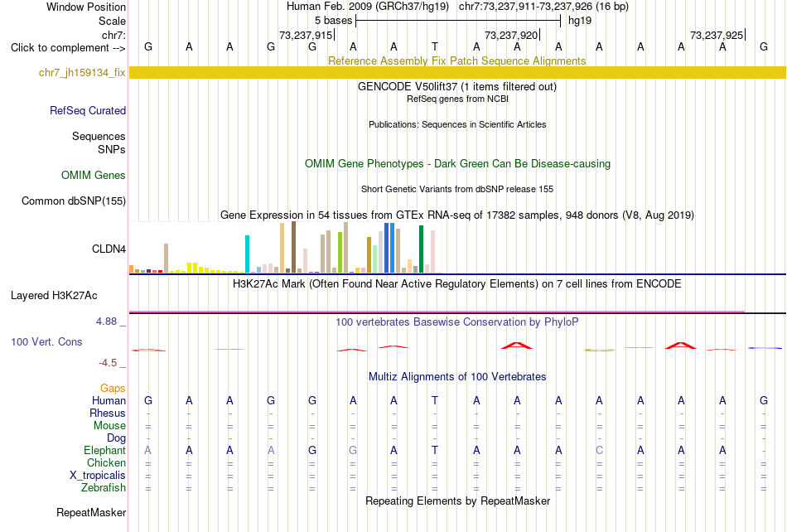The height and width of the screenshot is (532, 787).
Task: Open 'Multiz Alignments of 100 Vertebrates' title
Action: 457,376
